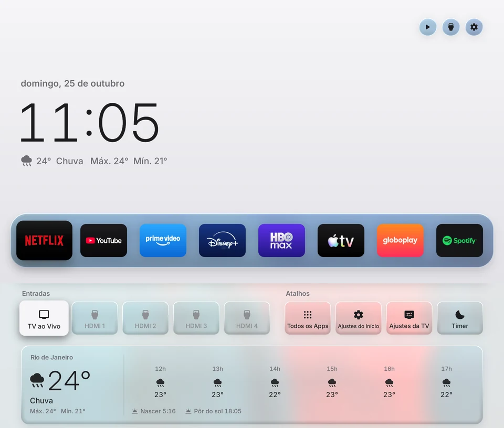Image resolution: width=504 pixels, height=428 pixels.
Task: Click the round play button at top right
Action: pos(428,27)
